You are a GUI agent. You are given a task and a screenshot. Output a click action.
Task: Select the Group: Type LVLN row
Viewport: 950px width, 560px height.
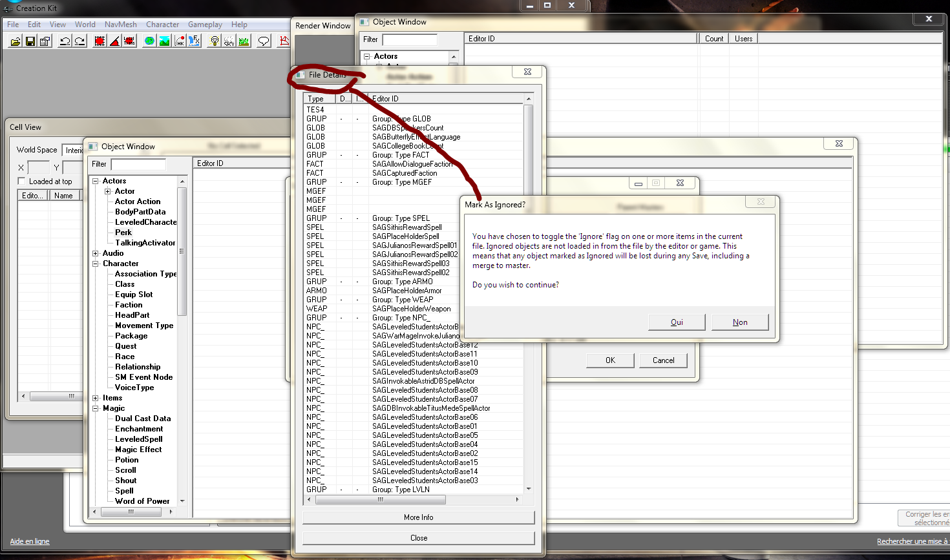point(414,490)
